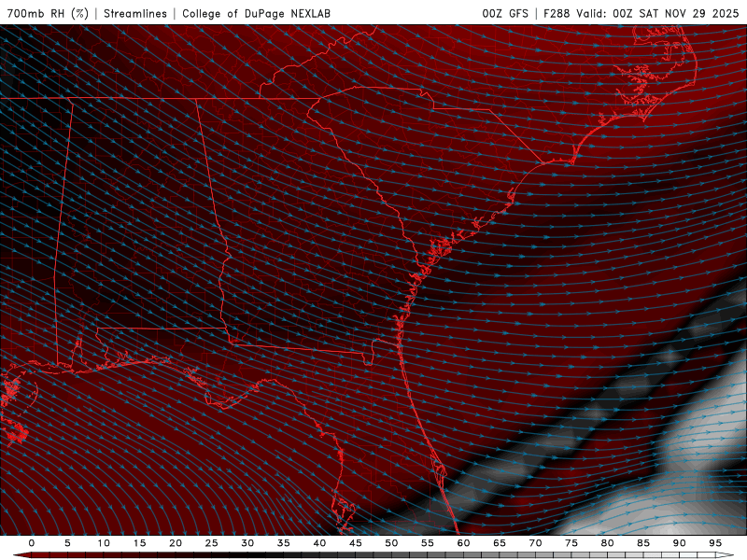This screenshot has width=747, height=560.
Task: Click the colorbar label "50"
Action: coord(391,543)
